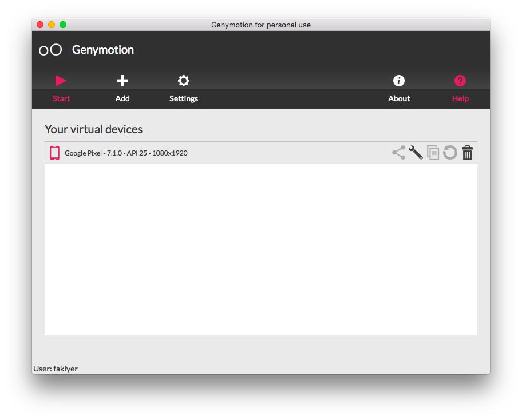Image resolution: width=522 pixels, height=420 pixels.
Task: Click the Genymotion logo circles
Action: click(x=50, y=50)
